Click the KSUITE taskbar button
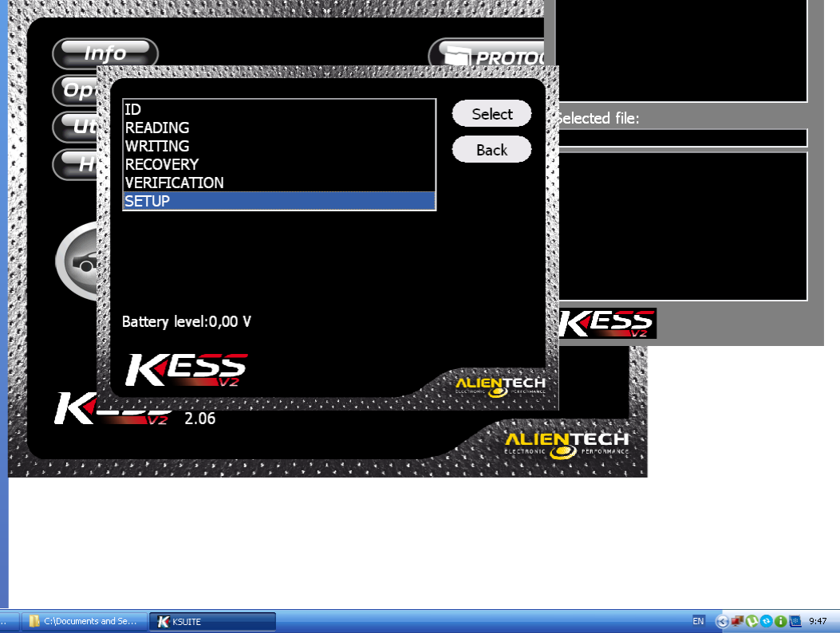 [213, 621]
